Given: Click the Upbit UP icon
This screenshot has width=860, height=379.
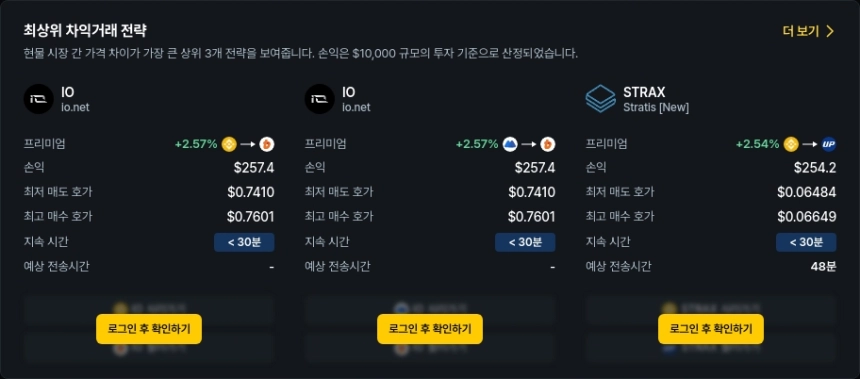Looking at the screenshot, I should pos(829,144).
